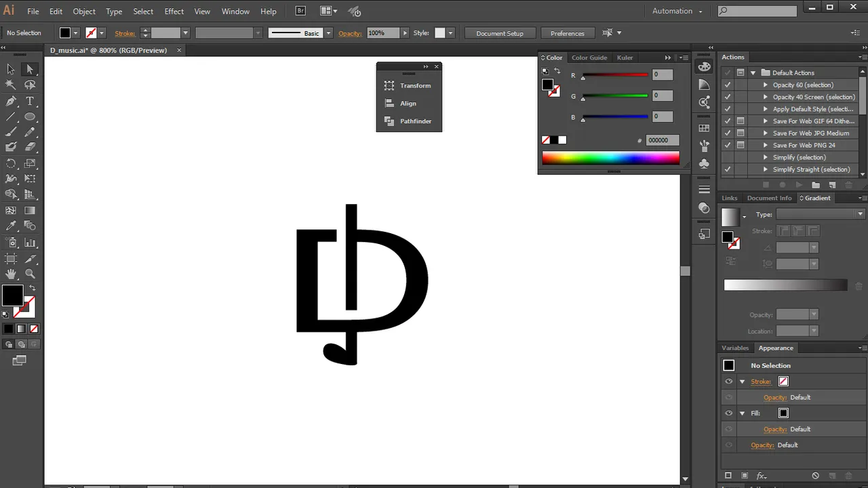868x488 pixels.
Task: Expand the Simplify (selection) action
Action: pyautogui.click(x=766, y=157)
